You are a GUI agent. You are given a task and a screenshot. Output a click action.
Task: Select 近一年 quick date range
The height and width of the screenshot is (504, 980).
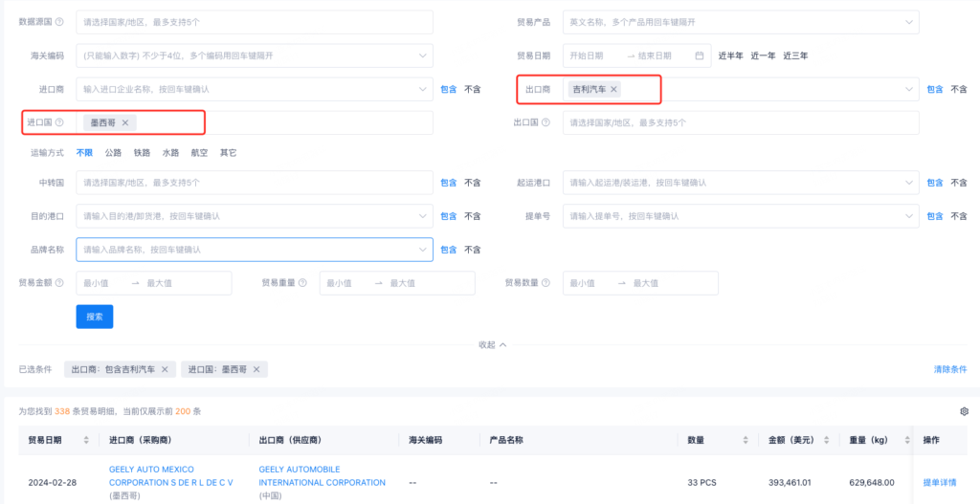coord(763,55)
